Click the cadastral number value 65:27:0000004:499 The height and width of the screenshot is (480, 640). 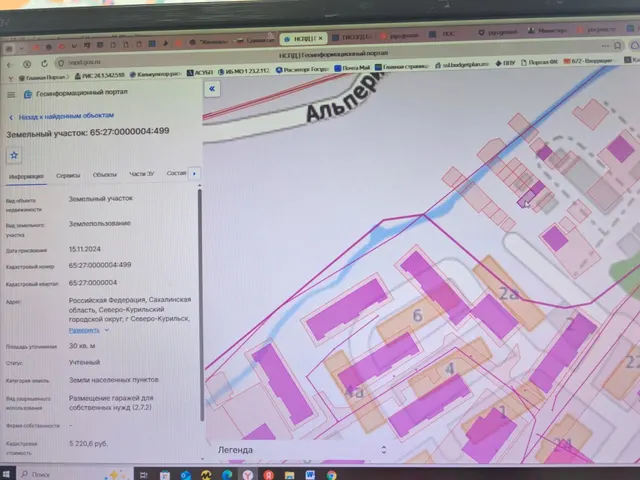100,265
